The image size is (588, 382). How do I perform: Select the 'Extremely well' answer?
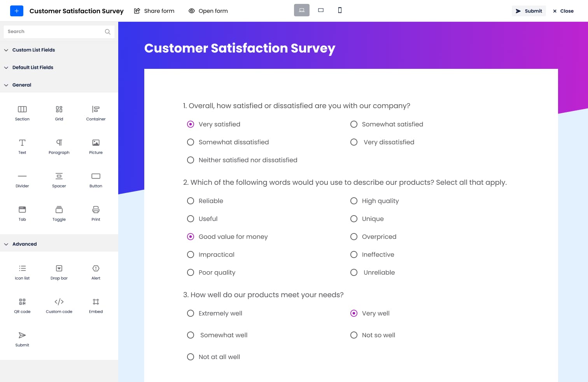tap(191, 314)
